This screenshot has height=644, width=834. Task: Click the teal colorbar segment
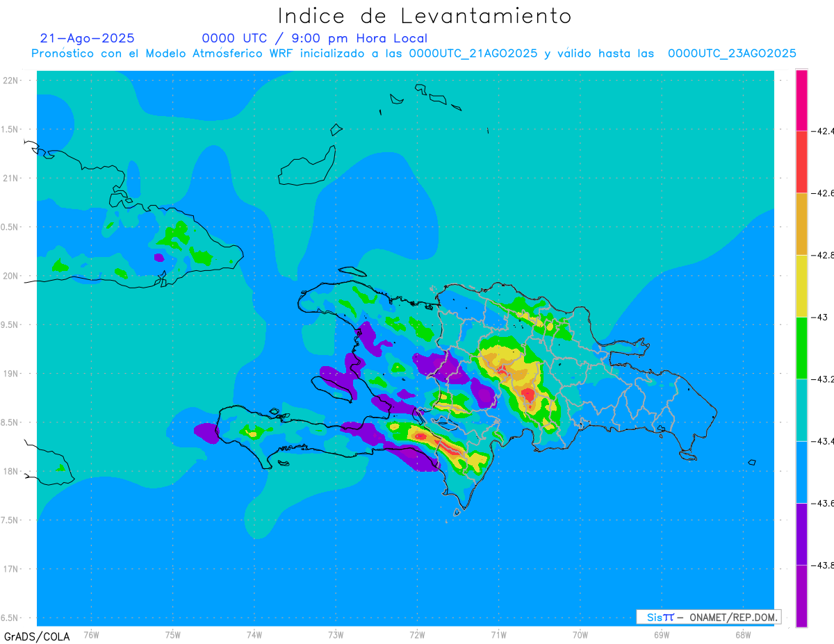pyautogui.click(x=801, y=410)
